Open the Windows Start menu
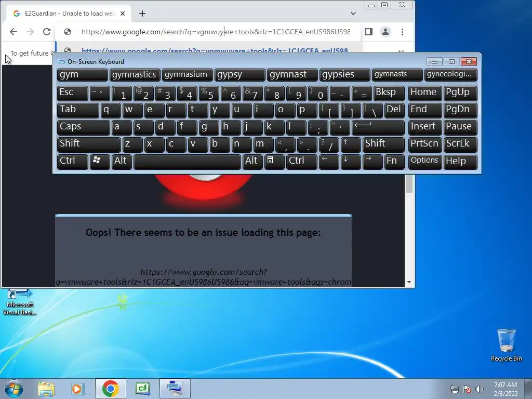532x399 pixels. pyautogui.click(x=14, y=389)
